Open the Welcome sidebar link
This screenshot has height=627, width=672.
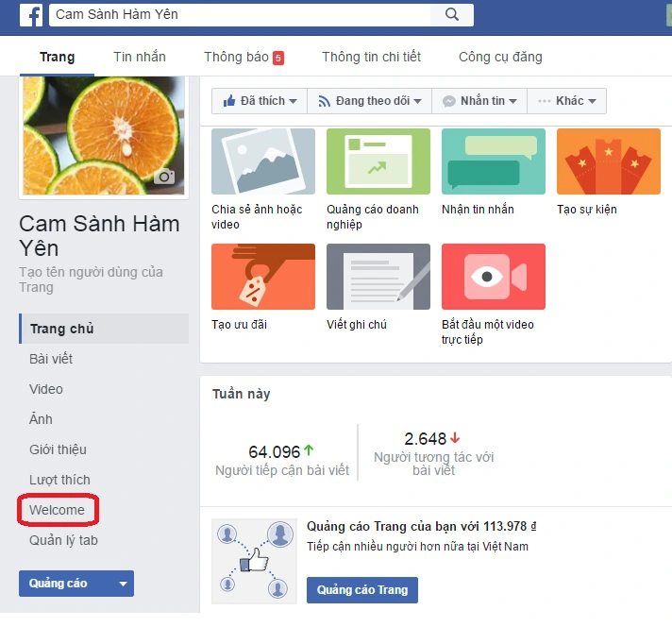point(57,510)
